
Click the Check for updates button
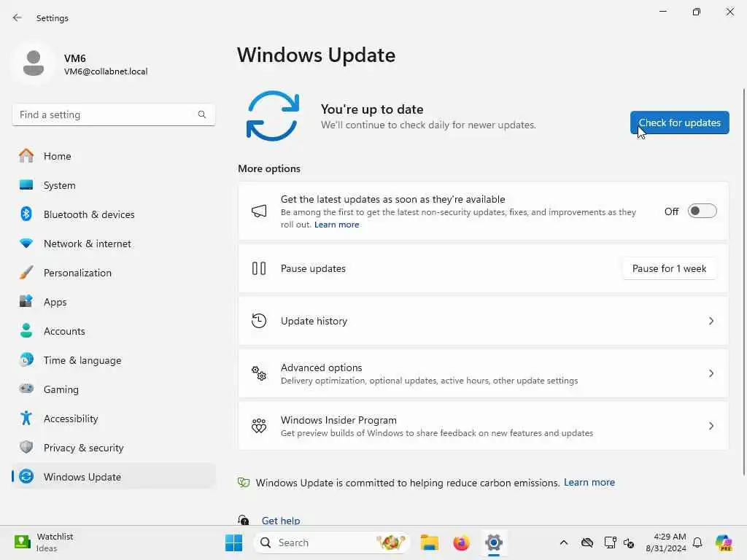pos(679,122)
